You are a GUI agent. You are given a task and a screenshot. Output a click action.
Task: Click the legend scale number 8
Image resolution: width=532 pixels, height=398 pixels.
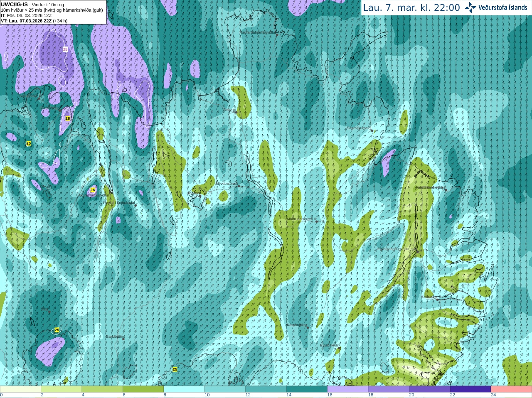pyautogui.click(x=165, y=395)
